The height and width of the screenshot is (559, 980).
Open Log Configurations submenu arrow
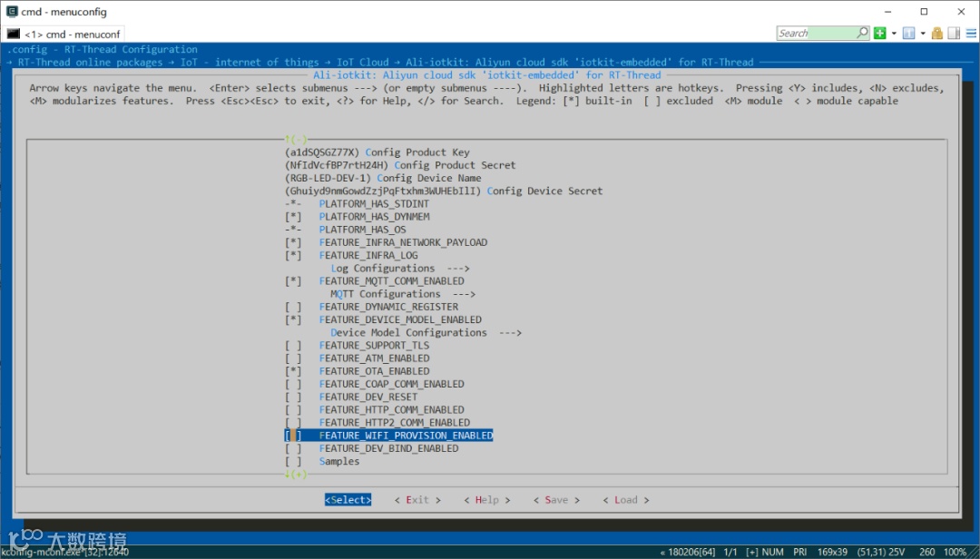click(458, 269)
